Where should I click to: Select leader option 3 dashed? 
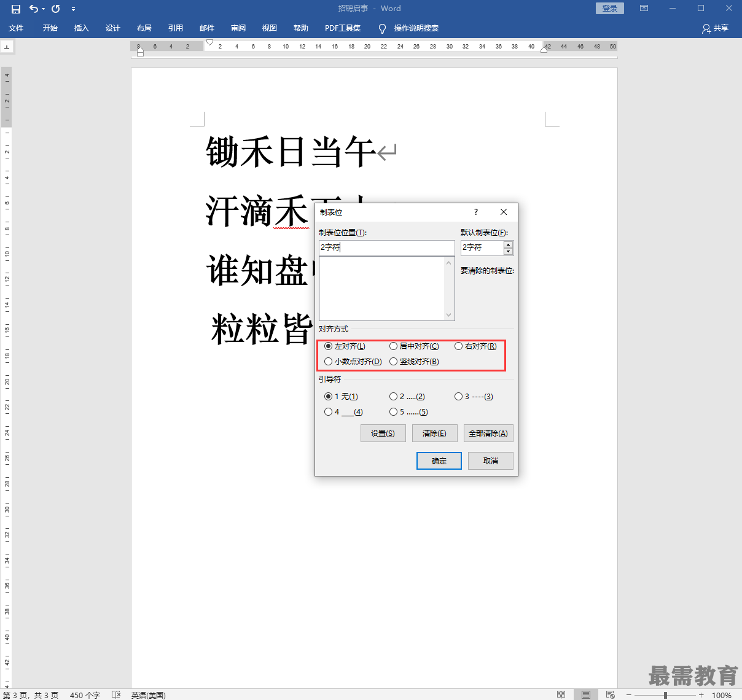[x=458, y=397]
